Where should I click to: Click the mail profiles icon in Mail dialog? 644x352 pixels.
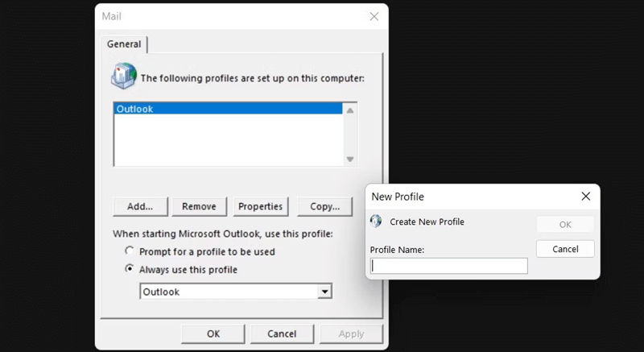(124, 76)
